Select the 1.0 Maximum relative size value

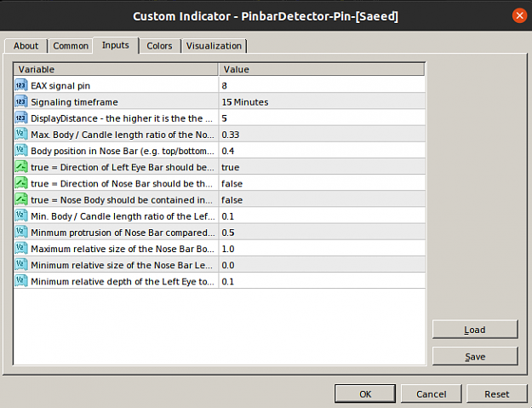tap(322, 249)
